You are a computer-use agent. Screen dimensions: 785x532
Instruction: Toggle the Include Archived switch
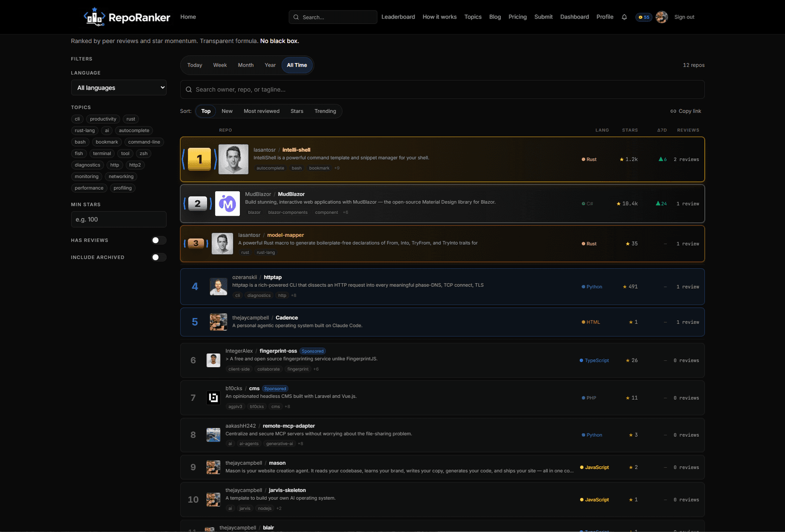coord(159,257)
